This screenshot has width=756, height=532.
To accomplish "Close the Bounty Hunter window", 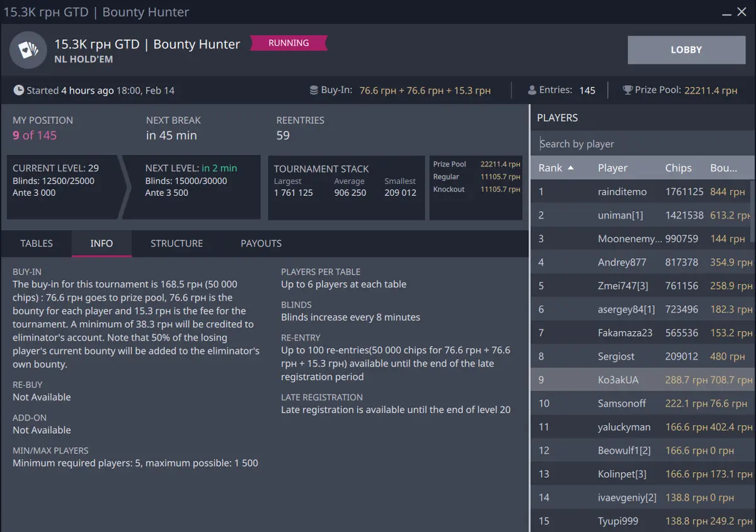I will [742, 12].
